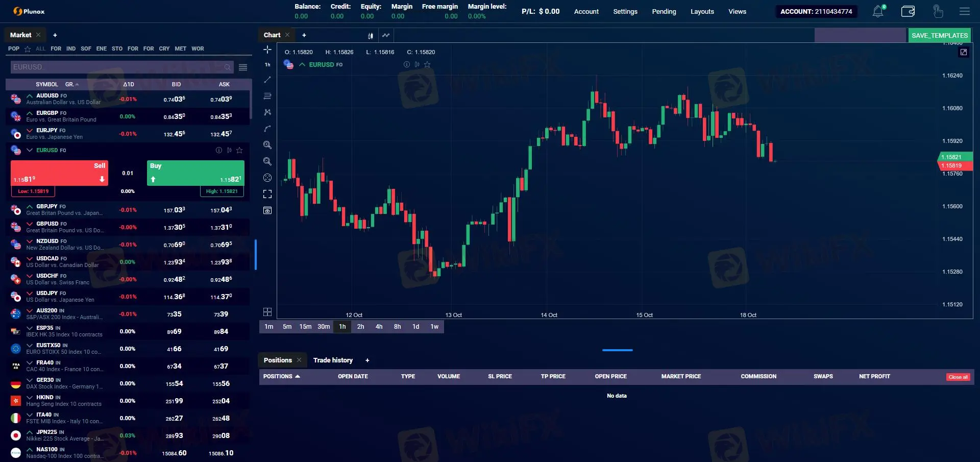Switch to the Trade history tab
The width and height of the screenshot is (980, 462).
coord(333,360)
